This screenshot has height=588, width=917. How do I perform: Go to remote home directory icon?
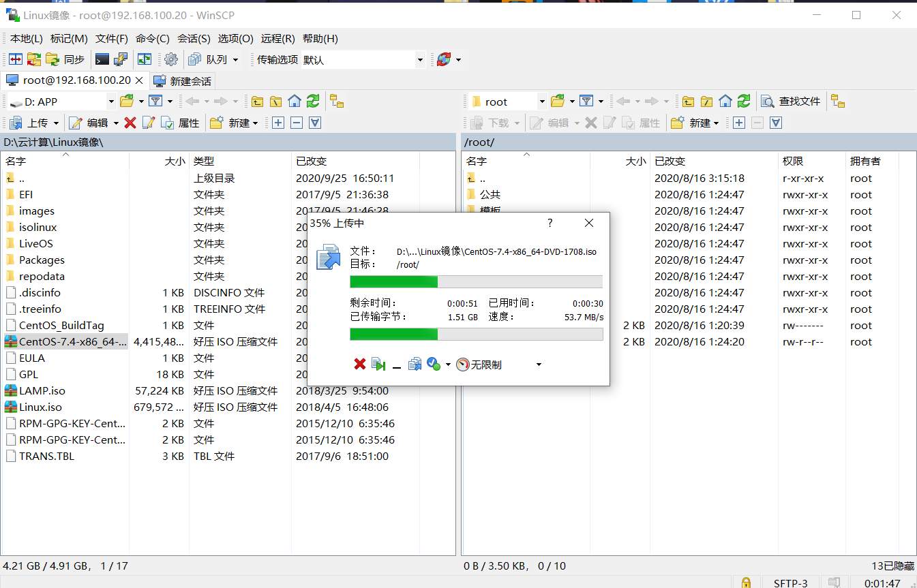[x=725, y=102]
